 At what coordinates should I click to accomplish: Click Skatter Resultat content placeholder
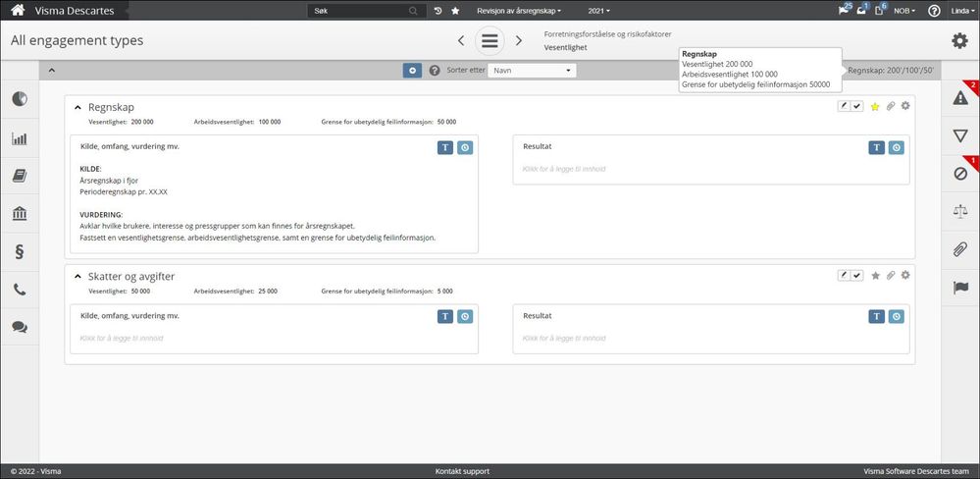click(x=564, y=339)
